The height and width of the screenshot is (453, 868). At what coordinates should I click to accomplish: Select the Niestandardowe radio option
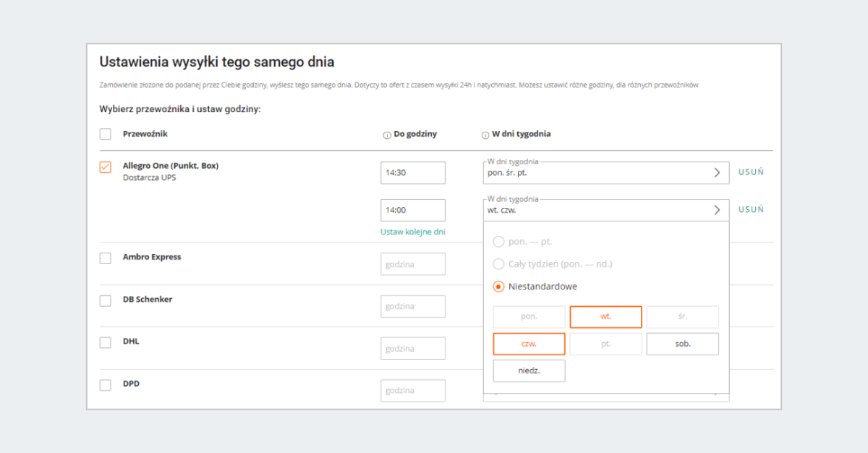point(498,287)
